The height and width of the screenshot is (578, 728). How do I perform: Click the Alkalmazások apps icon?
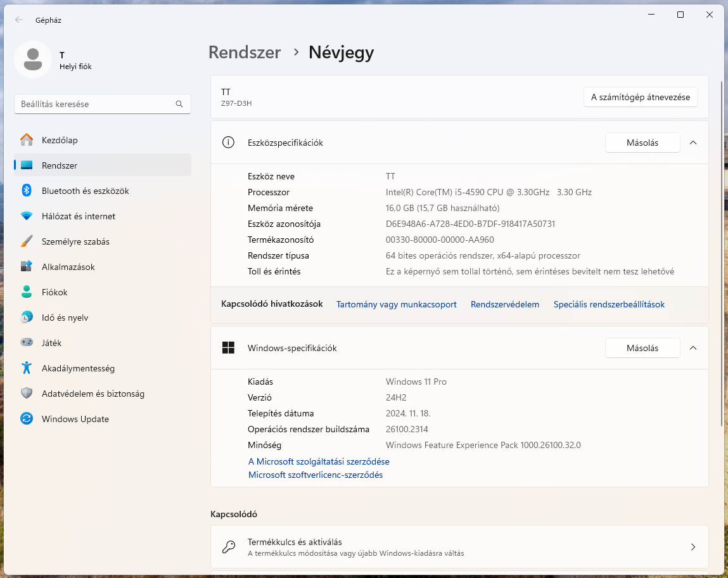pyautogui.click(x=27, y=267)
